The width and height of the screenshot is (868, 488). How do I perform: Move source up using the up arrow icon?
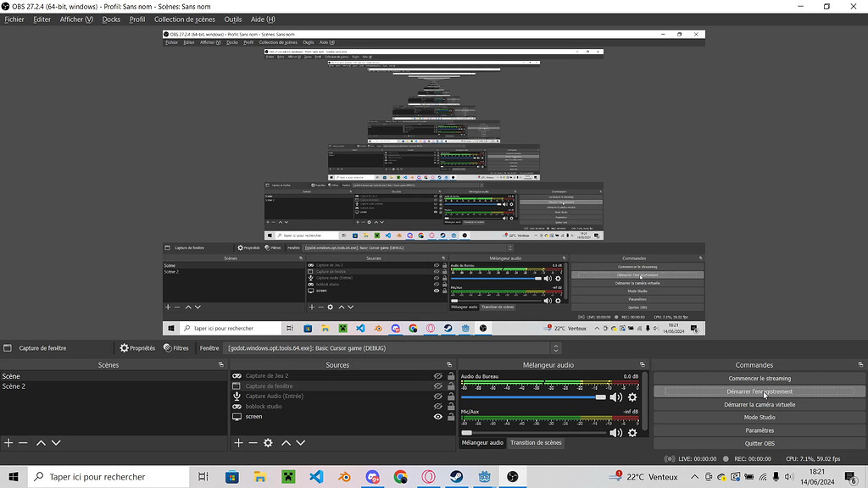click(x=286, y=442)
